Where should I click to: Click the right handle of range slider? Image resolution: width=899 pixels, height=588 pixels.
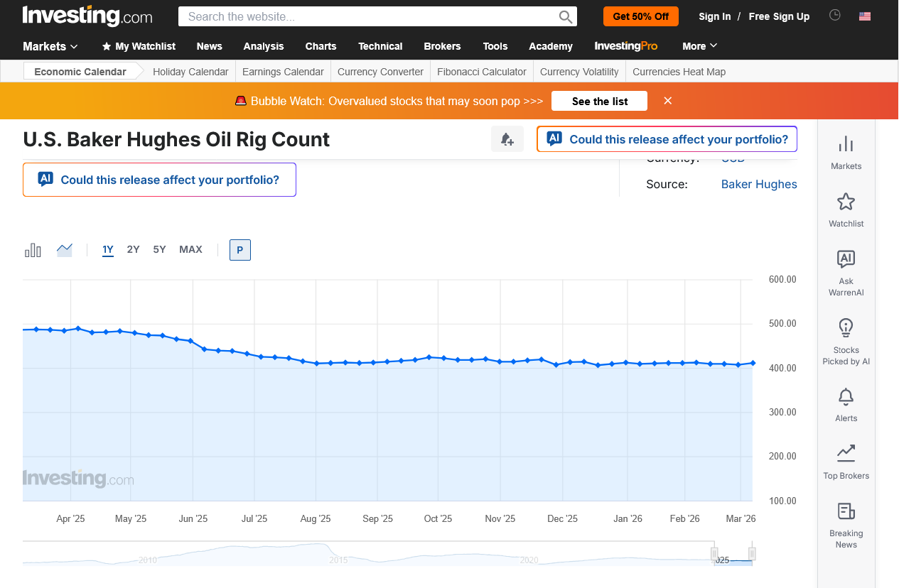tap(752, 554)
